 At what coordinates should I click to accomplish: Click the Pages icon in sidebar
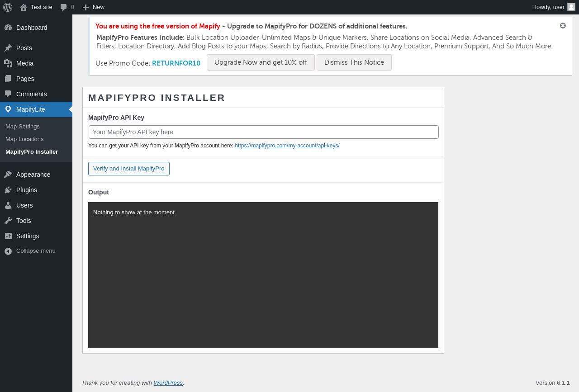tap(8, 79)
